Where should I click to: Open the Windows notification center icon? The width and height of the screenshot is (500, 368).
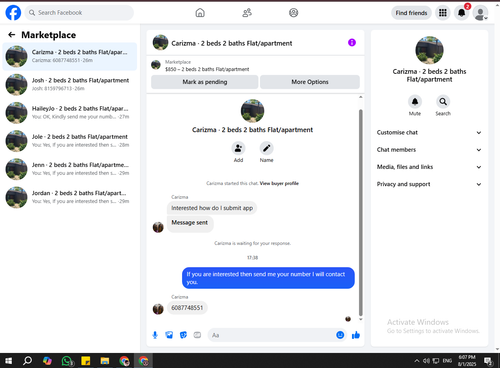click(x=489, y=361)
